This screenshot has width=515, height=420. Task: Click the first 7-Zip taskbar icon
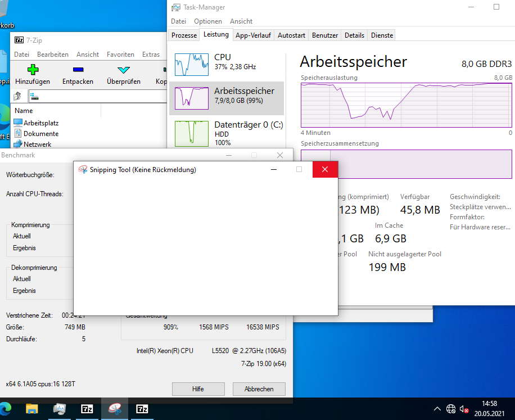[x=87, y=409]
